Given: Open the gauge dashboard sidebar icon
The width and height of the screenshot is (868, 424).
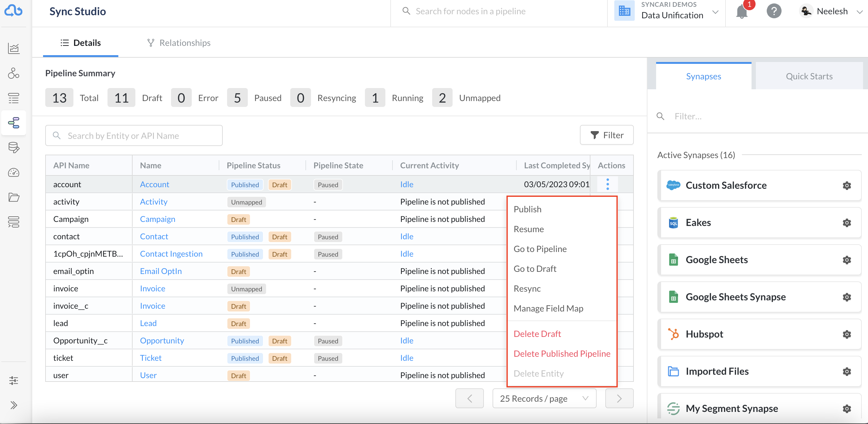Looking at the screenshot, I should pyautogui.click(x=14, y=173).
